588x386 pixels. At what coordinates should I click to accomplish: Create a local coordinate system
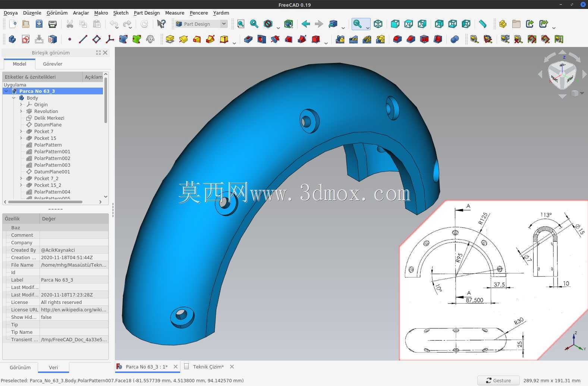110,39
